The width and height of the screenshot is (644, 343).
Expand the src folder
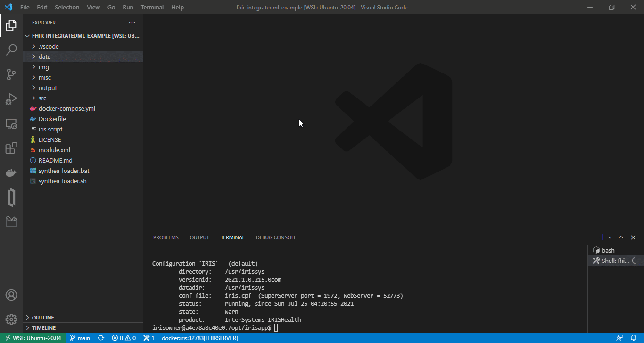[42, 98]
